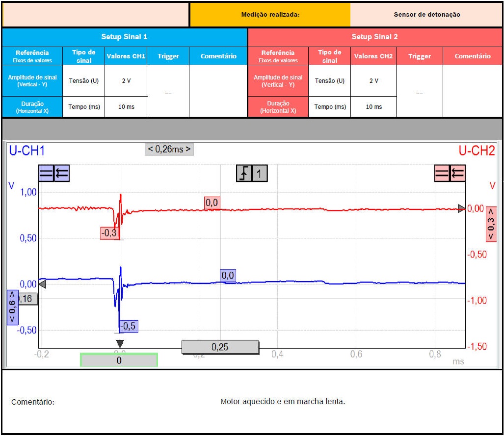Click the blue CH1 horizontal-lines icon
This screenshot has width=504, height=437.
[46, 173]
